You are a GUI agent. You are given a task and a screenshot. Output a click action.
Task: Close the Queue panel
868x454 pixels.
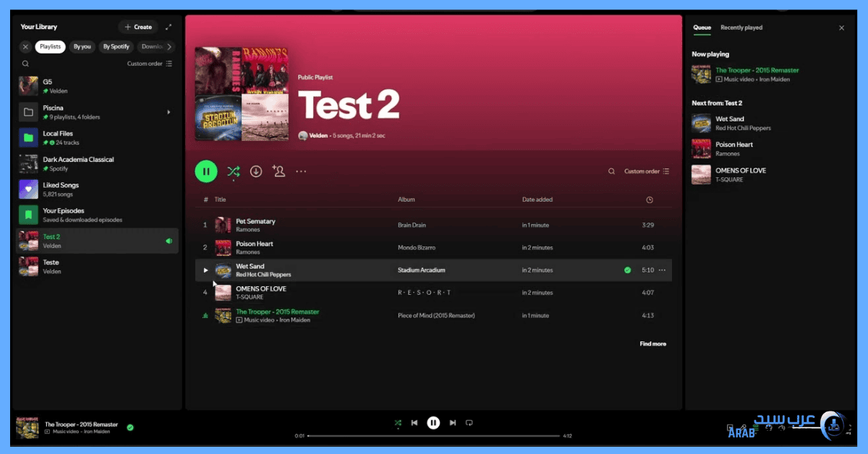pyautogui.click(x=841, y=27)
